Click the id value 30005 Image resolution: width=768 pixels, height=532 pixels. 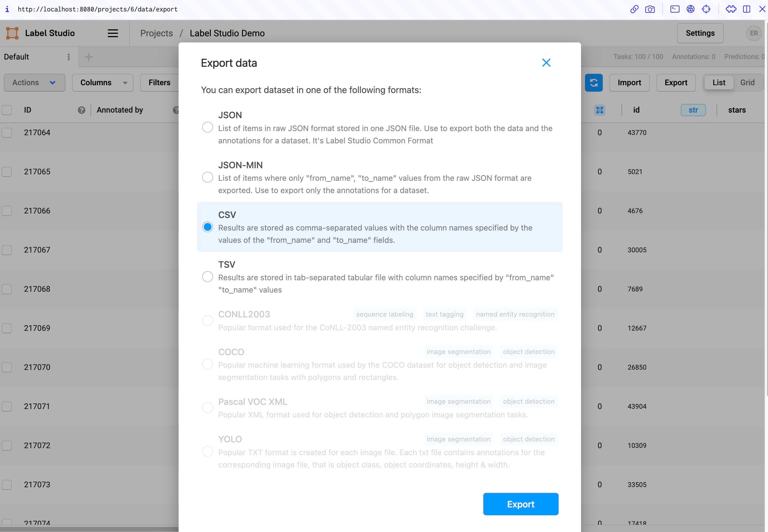tap(637, 250)
